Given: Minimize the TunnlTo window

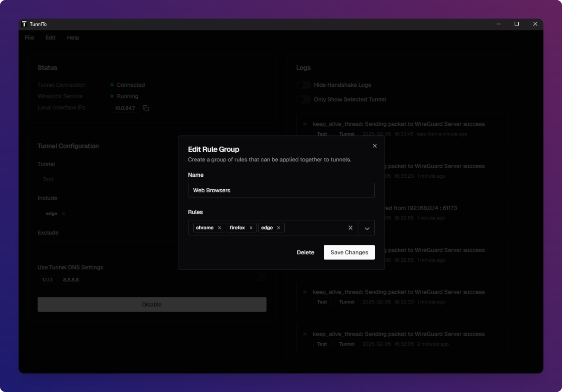Looking at the screenshot, I should (498, 24).
